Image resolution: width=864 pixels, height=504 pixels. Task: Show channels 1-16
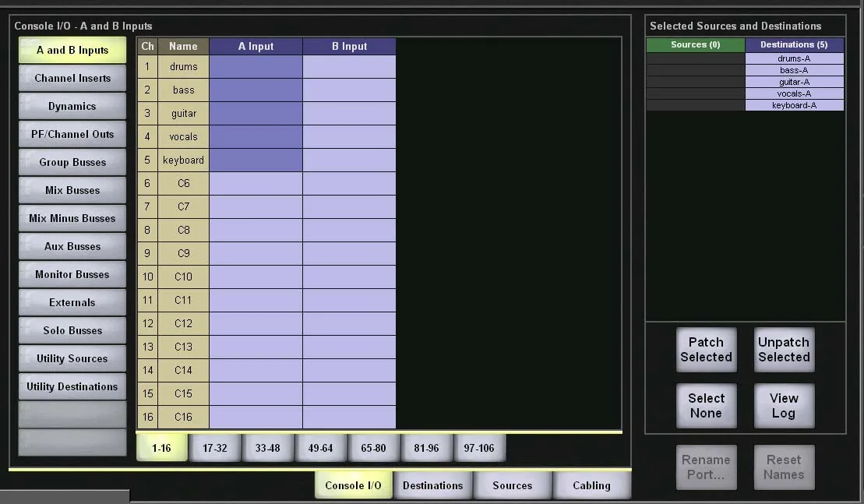click(162, 448)
